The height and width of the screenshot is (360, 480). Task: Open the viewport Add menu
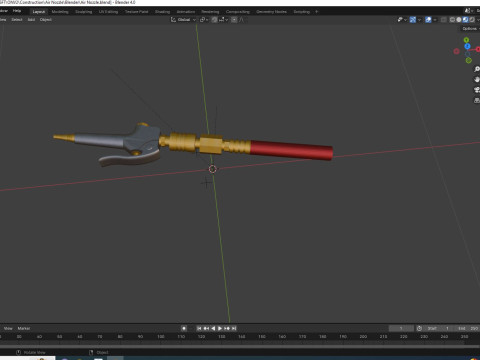(31, 20)
